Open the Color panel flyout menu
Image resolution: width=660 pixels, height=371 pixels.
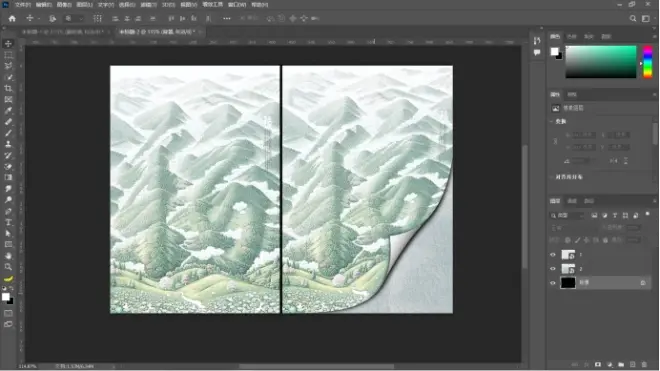[654, 37]
